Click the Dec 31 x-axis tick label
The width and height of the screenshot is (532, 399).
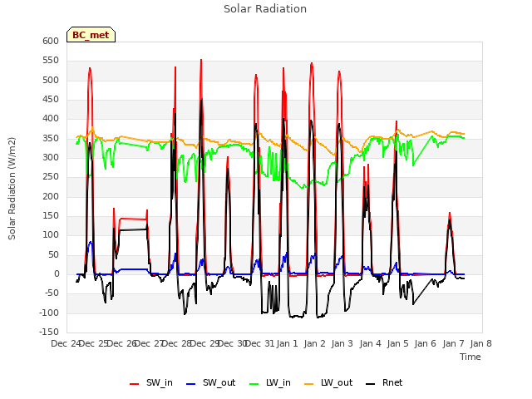click(260, 343)
